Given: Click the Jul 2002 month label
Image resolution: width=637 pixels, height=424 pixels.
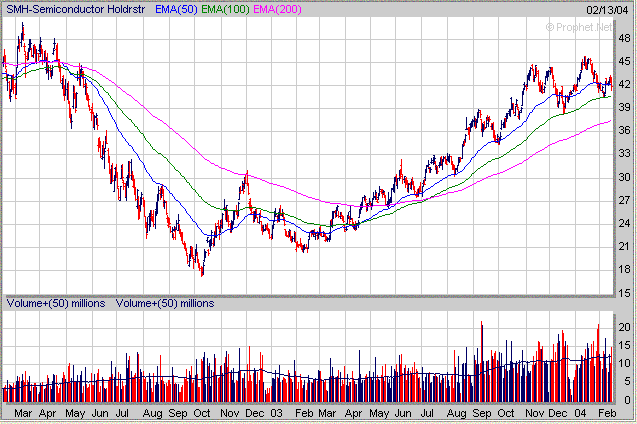Looking at the screenshot, I should [x=122, y=413].
